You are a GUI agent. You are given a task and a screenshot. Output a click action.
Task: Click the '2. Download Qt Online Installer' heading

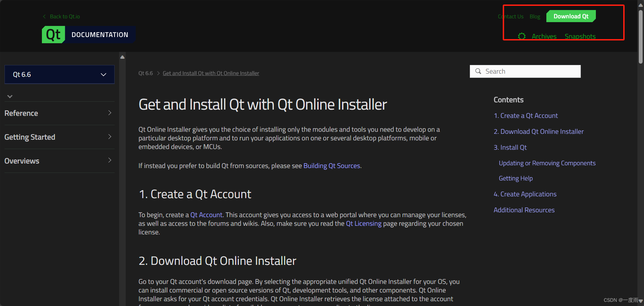point(217,261)
